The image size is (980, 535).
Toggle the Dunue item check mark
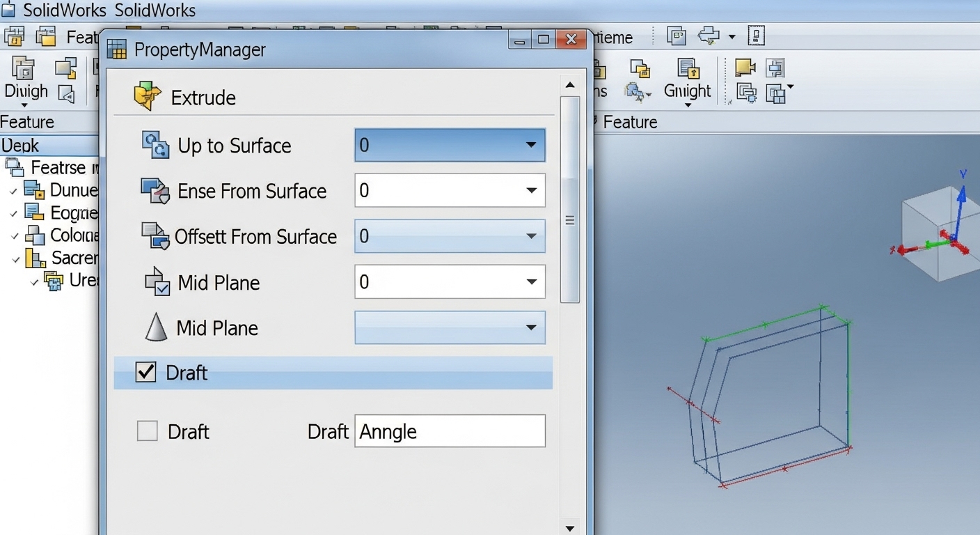14,191
